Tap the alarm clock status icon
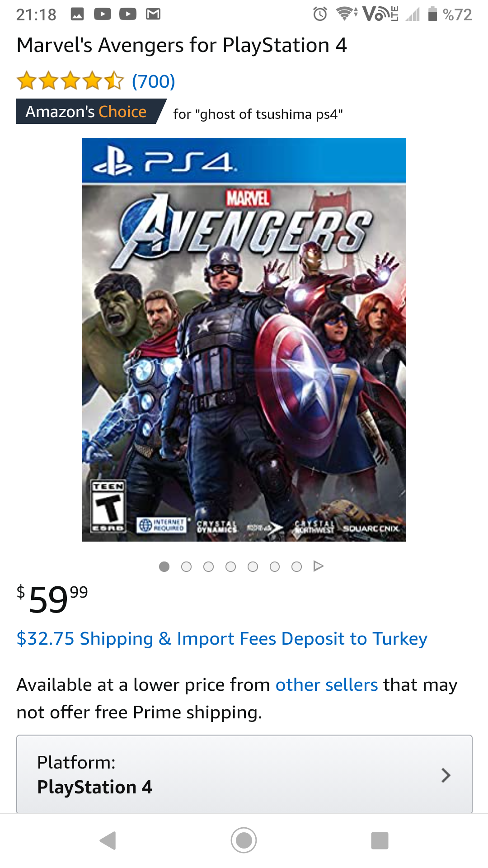The image size is (488, 868). click(x=320, y=14)
